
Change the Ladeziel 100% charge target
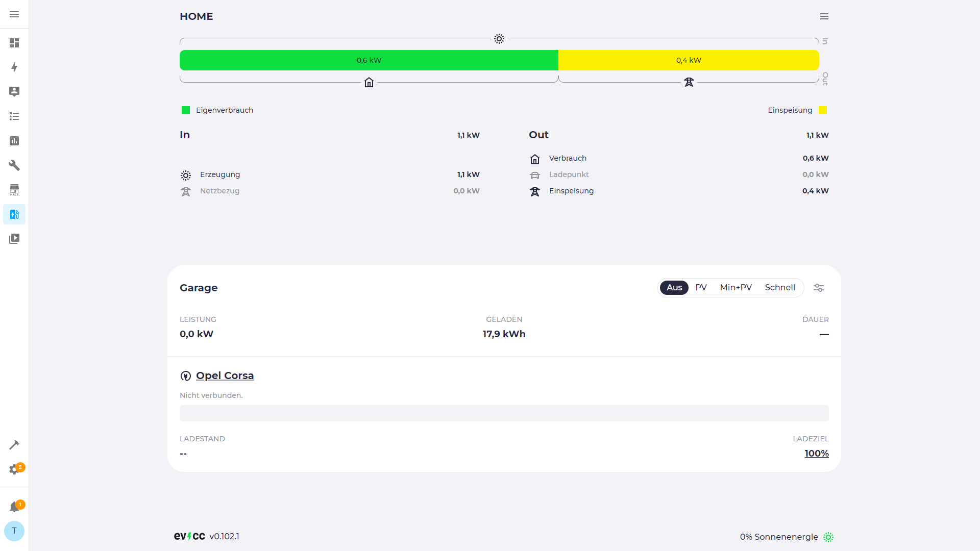click(816, 454)
